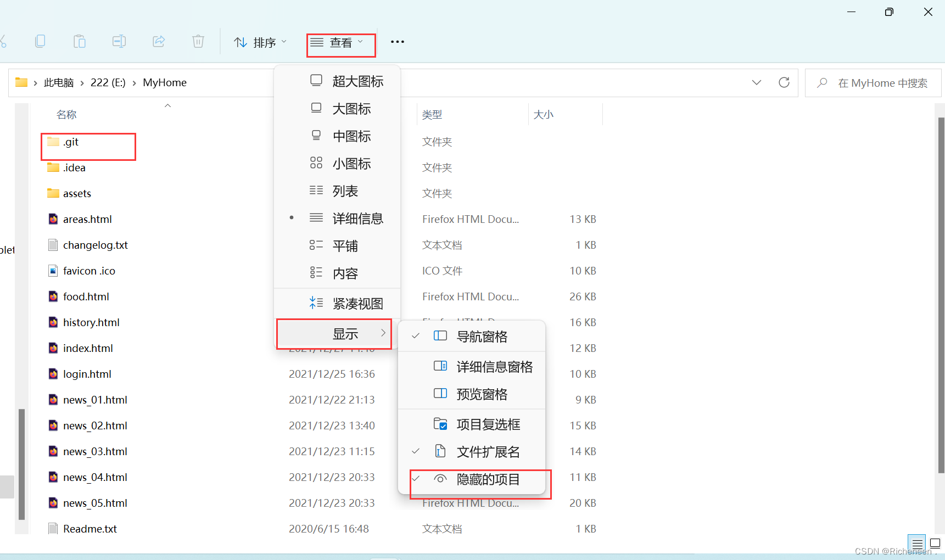Image resolution: width=945 pixels, height=560 pixels.
Task: Click the Share toolbar icon
Action: point(159,42)
